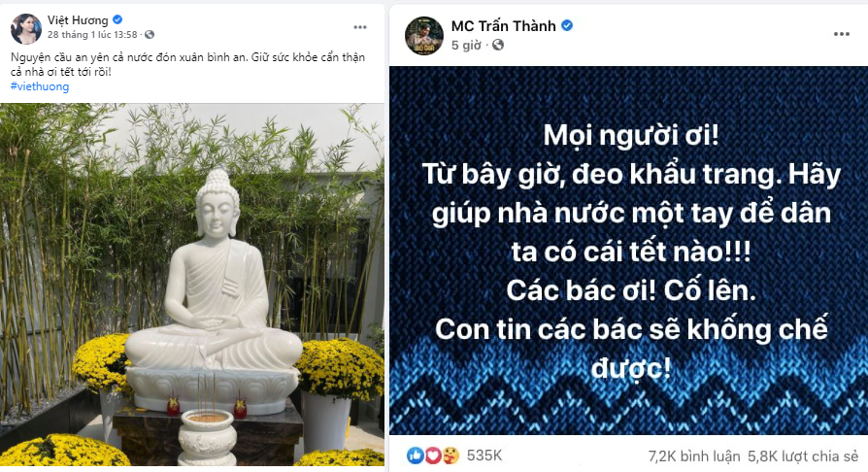Image resolution: width=868 pixels, height=472 pixels.
Task: Open three-dot menu on Trấn Thành's post
Action: (842, 34)
